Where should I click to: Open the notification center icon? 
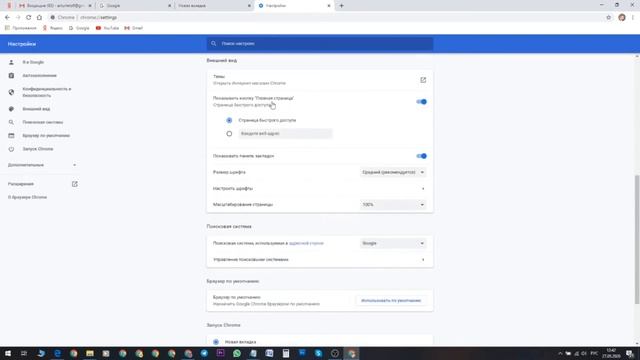click(x=630, y=353)
